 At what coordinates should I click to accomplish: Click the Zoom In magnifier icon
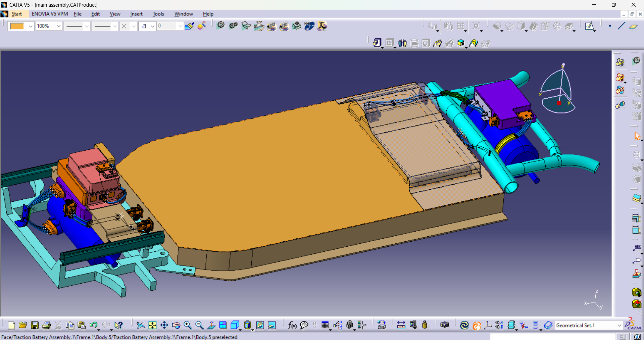pyautogui.click(x=188, y=325)
